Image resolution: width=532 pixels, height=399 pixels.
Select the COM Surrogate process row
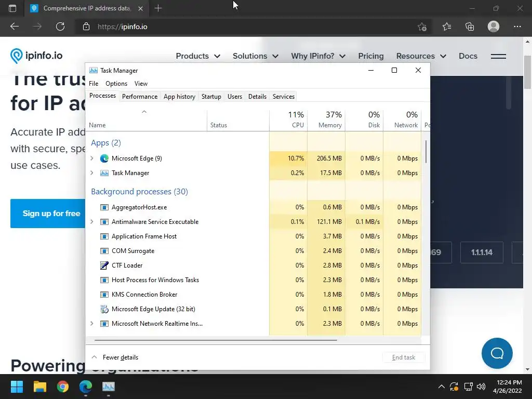pos(254,251)
